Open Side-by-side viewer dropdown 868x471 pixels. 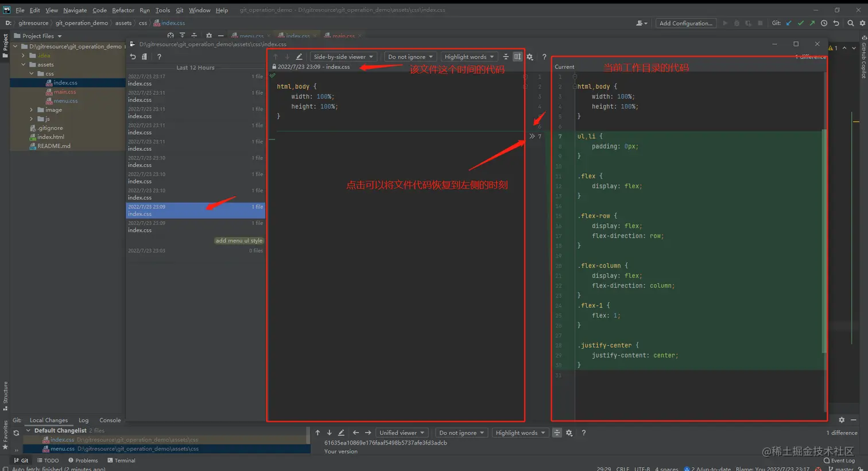point(344,57)
